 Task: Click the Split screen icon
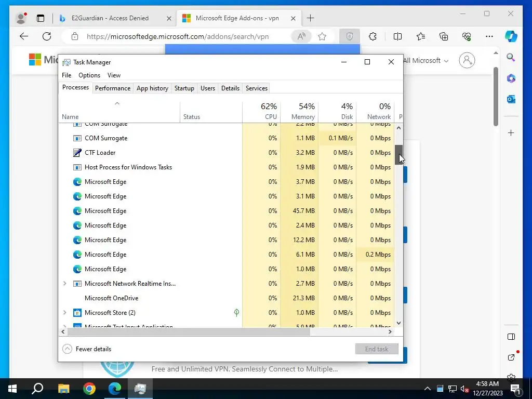click(397, 36)
